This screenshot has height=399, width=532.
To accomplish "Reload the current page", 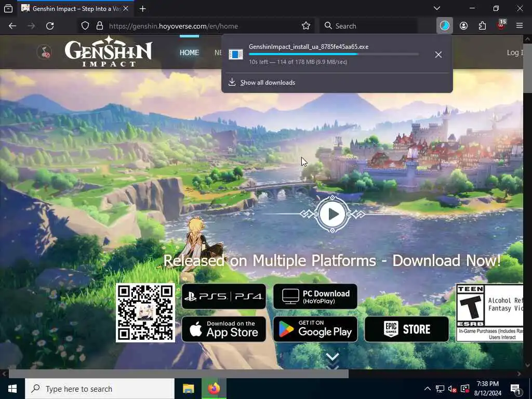I will pyautogui.click(x=50, y=26).
